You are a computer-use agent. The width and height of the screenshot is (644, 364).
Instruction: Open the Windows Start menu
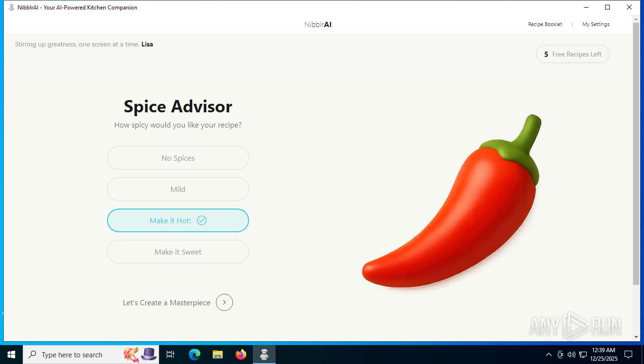click(11, 355)
